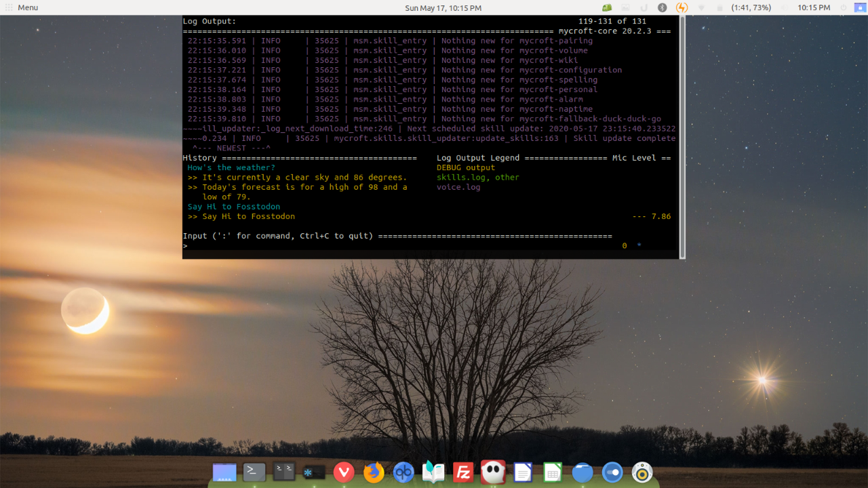Open the blue folder file manager
Viewport: 868px width, 488px height.
tap(583, 472)
